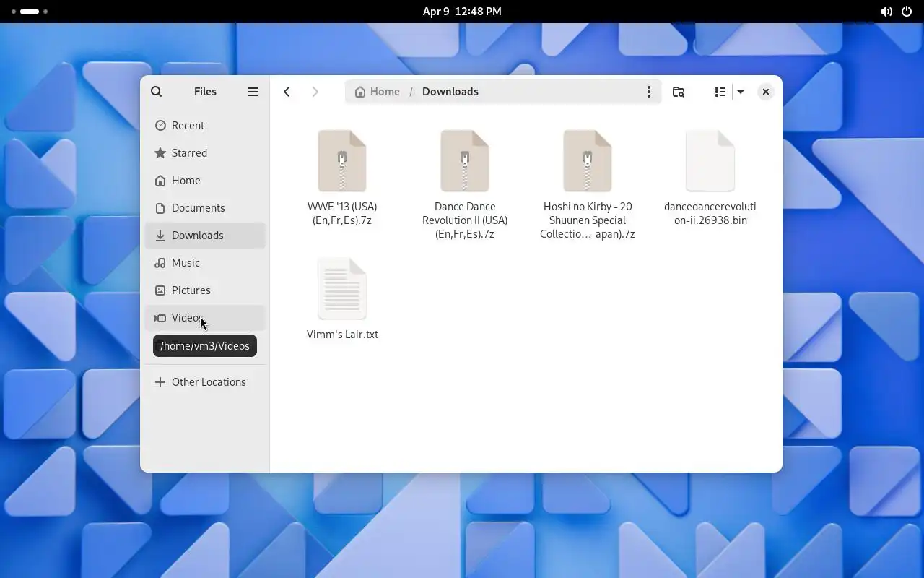Image resolution: width=924 pixels, height=578 pixels.
Task: Click Home in the path bar
Action: point(378,92)
